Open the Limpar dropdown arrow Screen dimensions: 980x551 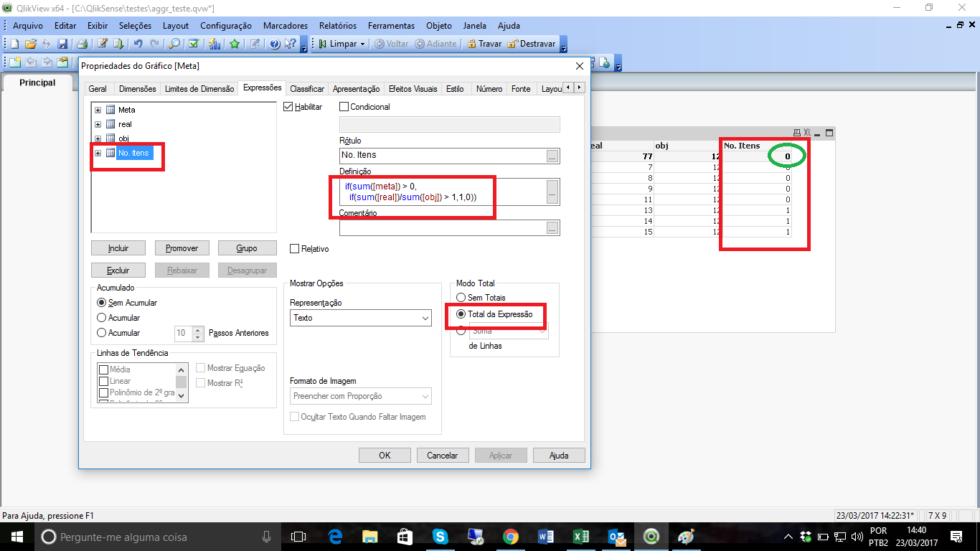[x=362, y=44]
